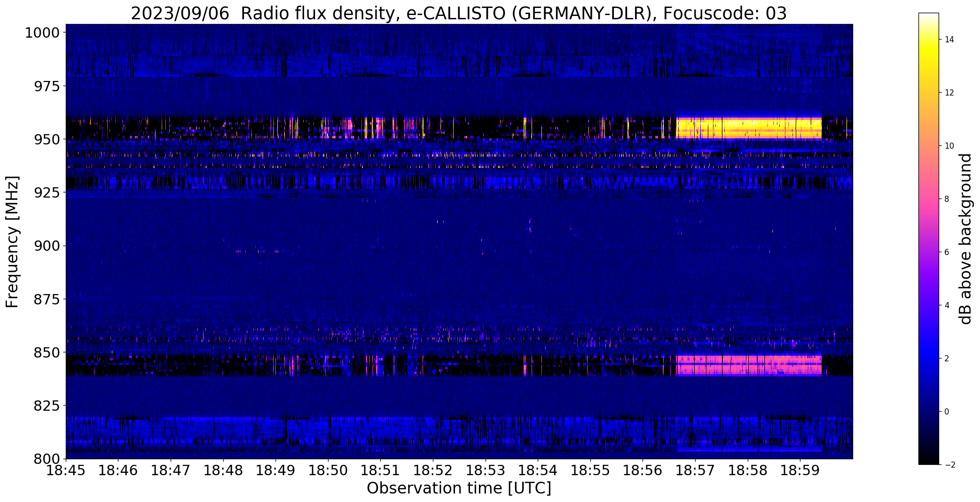Screen dimensions: 980x502
Task: Click the colorbar 10 tick label
Action: coord(949,146)
